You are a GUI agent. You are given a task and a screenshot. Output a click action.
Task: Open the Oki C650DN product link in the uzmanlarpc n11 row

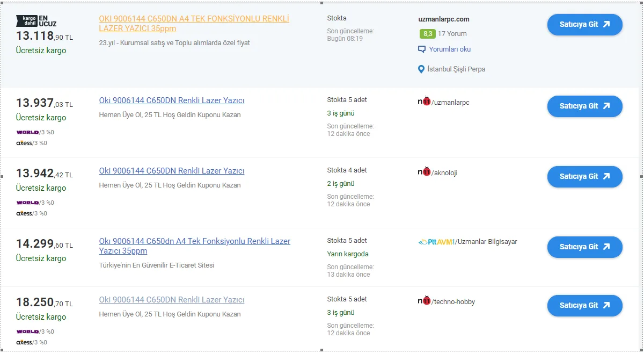172,100
